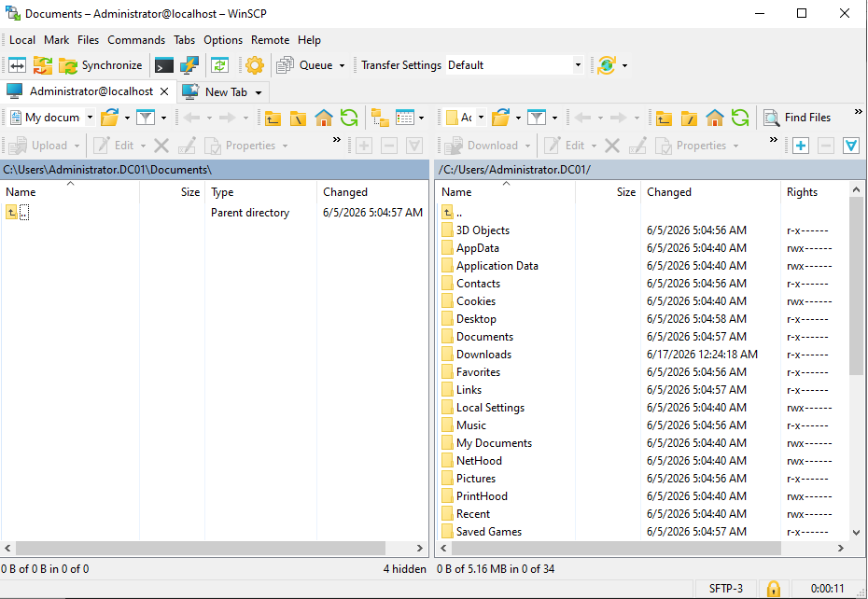Expand the local commands toolbar overflow chevron

(337, 140)
